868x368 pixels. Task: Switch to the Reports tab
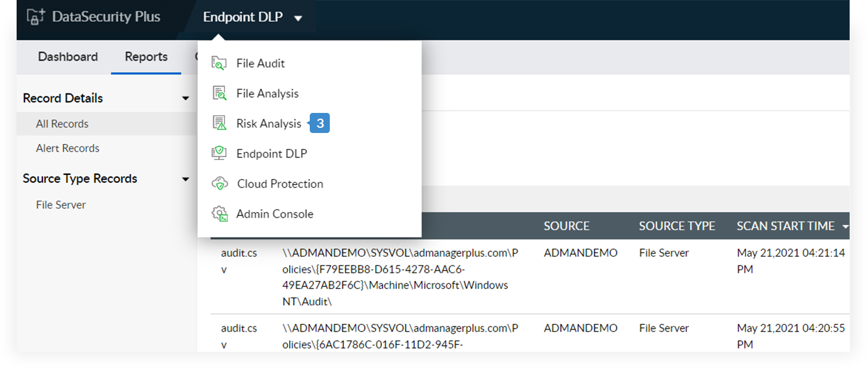[146, 57]
